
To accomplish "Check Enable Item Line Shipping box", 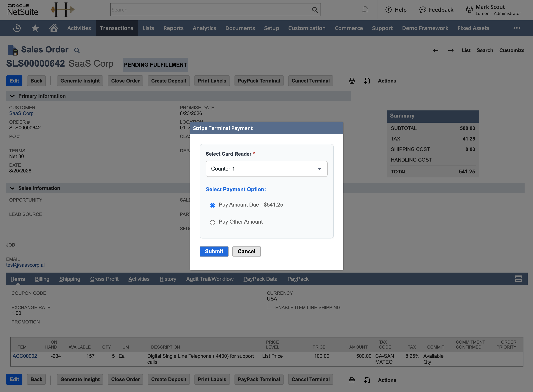I will pos(270,306).
